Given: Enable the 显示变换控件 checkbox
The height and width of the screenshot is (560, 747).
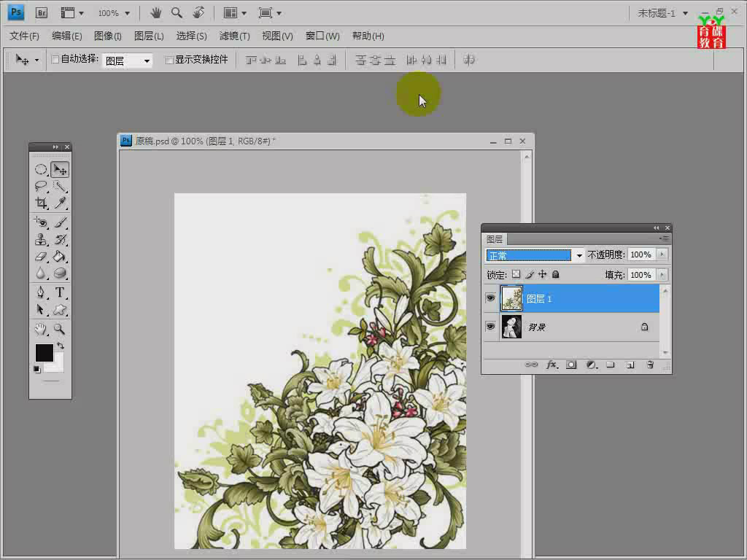Looking at the screenshot, I should click(169, 60).
